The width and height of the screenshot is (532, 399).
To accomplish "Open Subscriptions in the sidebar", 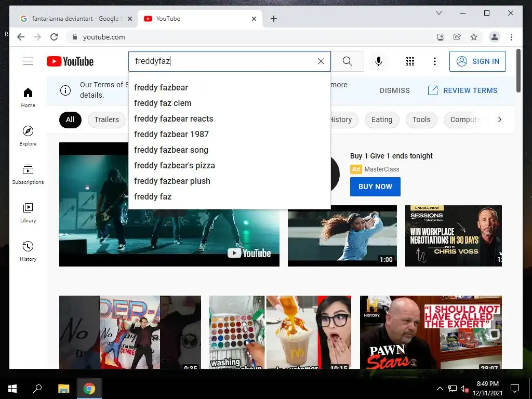I will (x=28, y=175).
